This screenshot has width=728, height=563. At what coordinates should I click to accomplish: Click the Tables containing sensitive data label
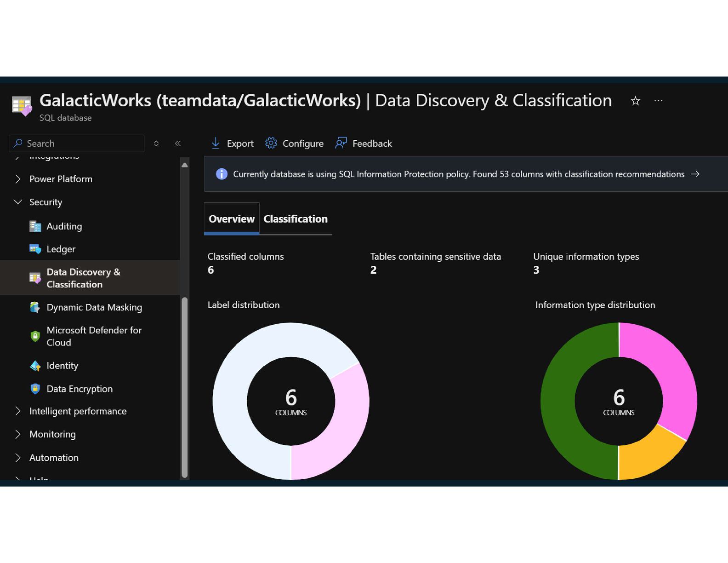tap(436, 257)
